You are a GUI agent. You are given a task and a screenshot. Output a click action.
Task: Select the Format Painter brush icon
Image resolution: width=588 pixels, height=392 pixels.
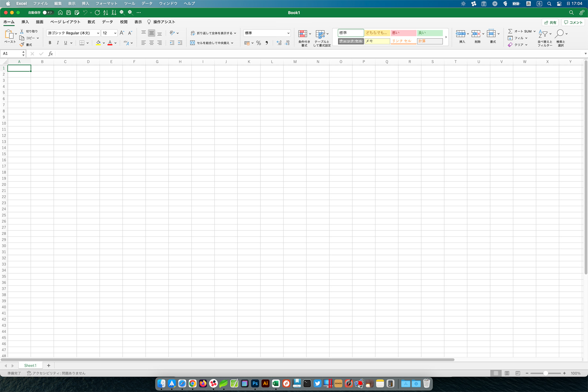pyautogui.click(x=22, y=45)
